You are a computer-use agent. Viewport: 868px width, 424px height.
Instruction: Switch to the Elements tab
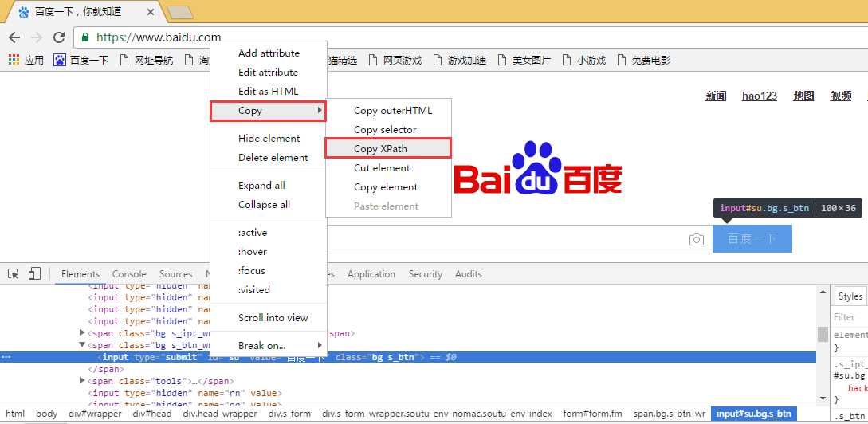pyautogui.click(x=81, y=274)
